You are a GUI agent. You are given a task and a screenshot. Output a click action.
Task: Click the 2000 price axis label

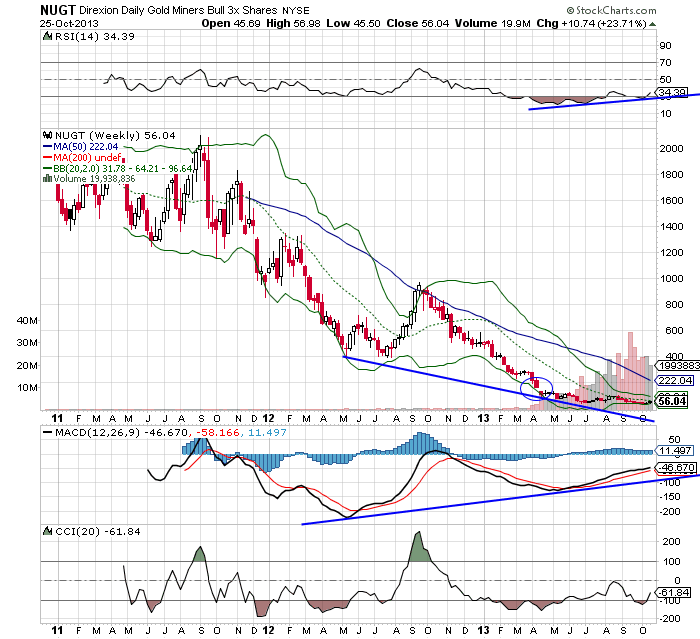point(671,149)
